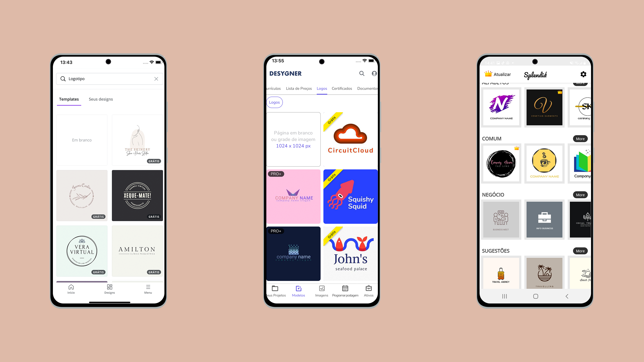This screenshot has height=362, width=644.
Task: Select the Logos tab in Desygner
Action: (322, 88)
